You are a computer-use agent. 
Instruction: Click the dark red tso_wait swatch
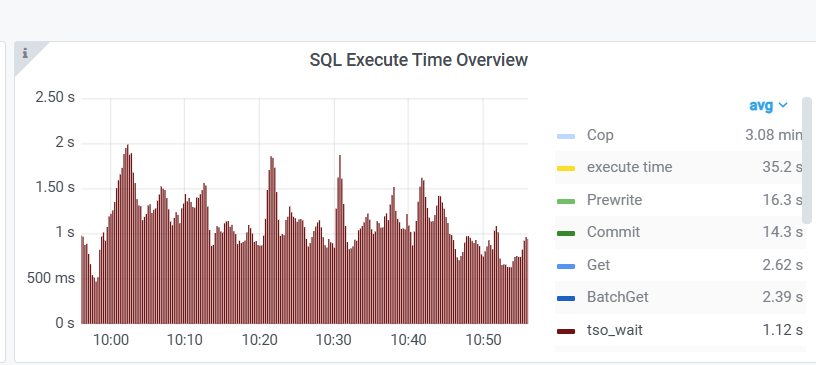tap(566, 331)
